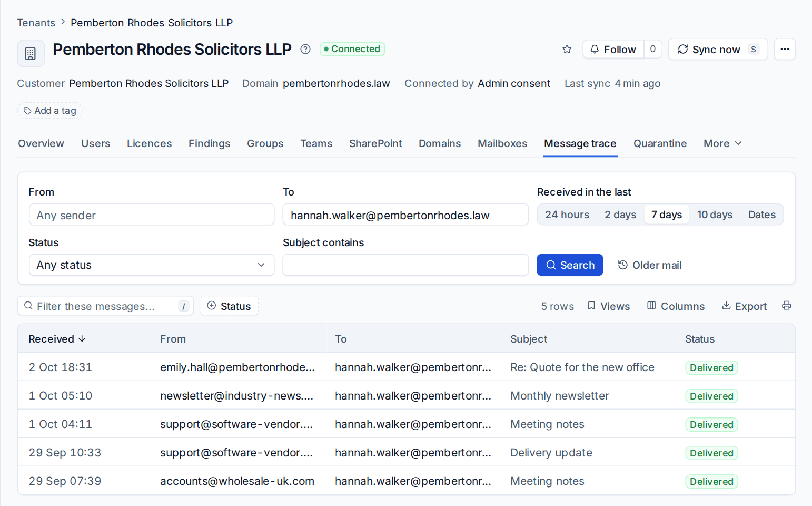The width and height of the screenshot is (812, 506).
Task: Open the Findings tab
Action: [x=210, y=143]
